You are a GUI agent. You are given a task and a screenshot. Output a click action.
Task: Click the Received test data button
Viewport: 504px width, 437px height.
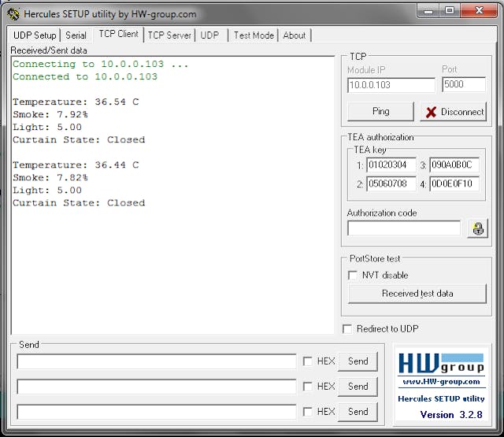pos(417,294)
